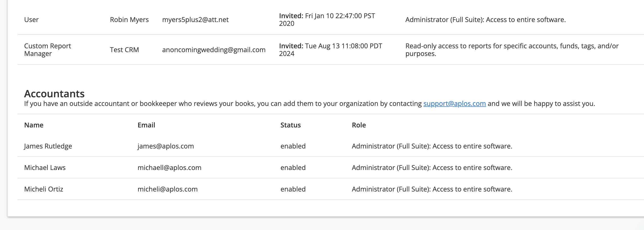Click enabled status for James Rutledge
The image size is (644, 230).
click(x=293, y=146)
